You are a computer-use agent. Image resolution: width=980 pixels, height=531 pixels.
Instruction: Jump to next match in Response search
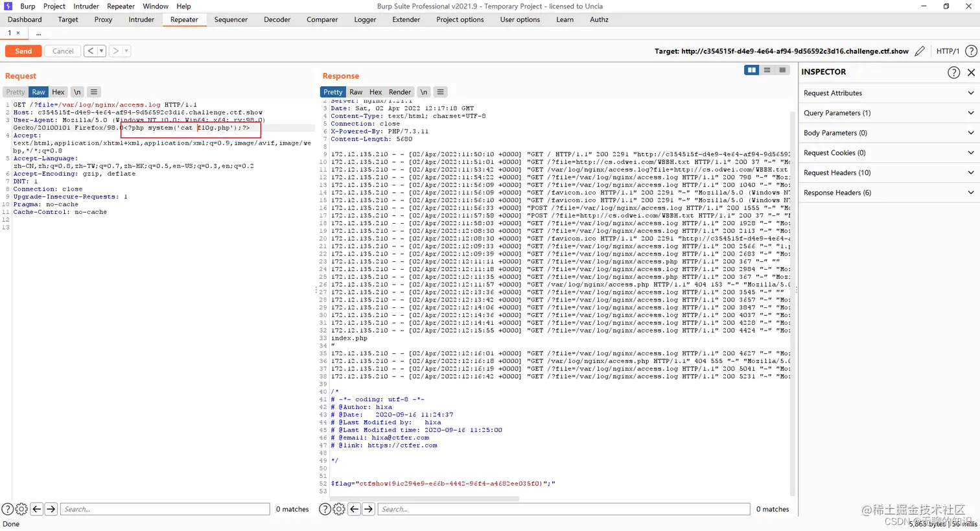tap(369, 510)
